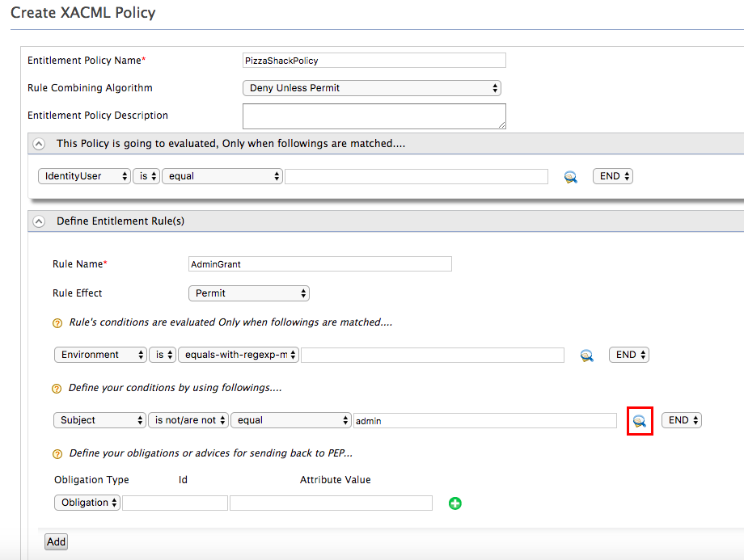Open the Rule Combining Algorithm dropdown

point(371,88)
